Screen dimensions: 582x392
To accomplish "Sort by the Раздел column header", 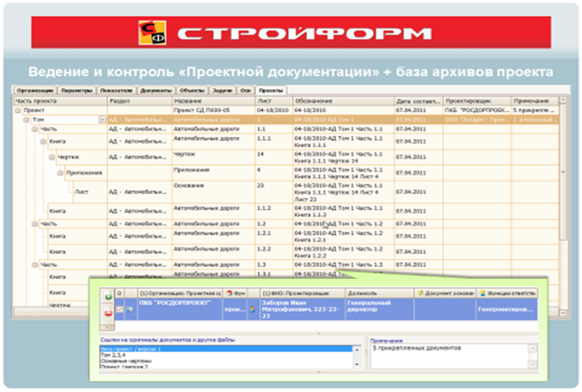I will (x=139, y=100).
